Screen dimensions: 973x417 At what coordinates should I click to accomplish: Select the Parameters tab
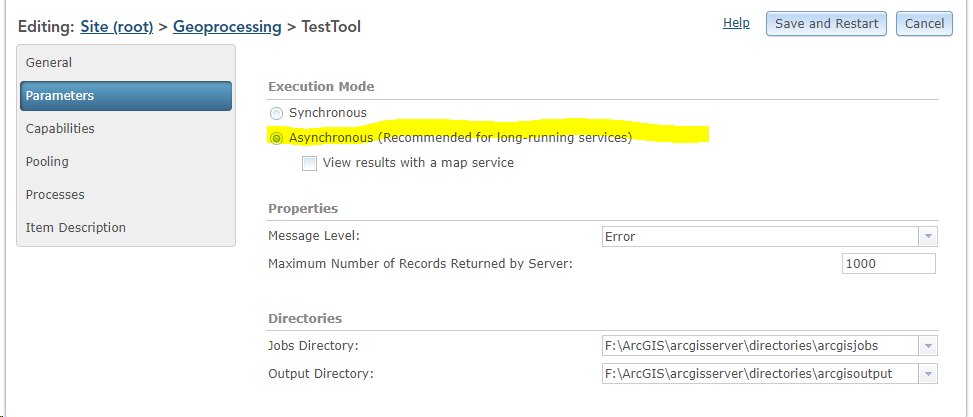click(x=125, y=96)
